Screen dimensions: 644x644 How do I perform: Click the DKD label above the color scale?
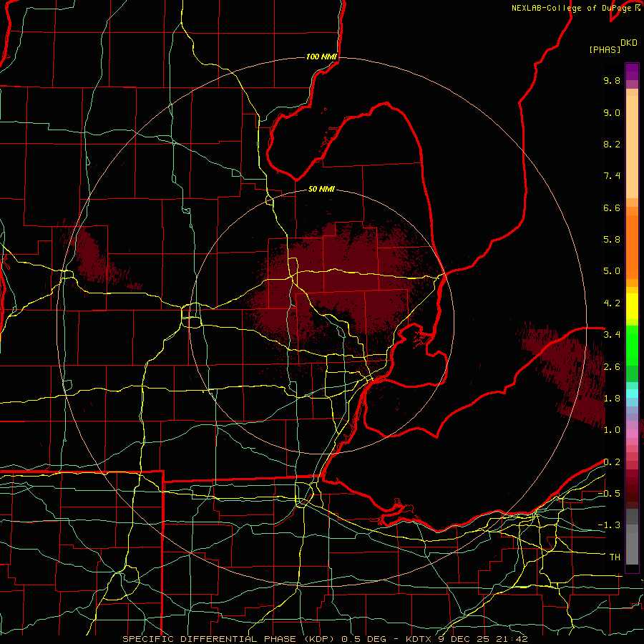click(x=628, y=43)
